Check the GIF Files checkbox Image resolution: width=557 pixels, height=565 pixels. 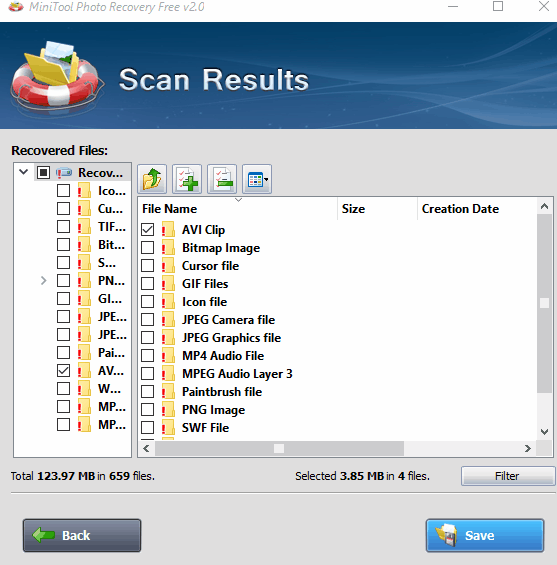(x=147, y=284)
